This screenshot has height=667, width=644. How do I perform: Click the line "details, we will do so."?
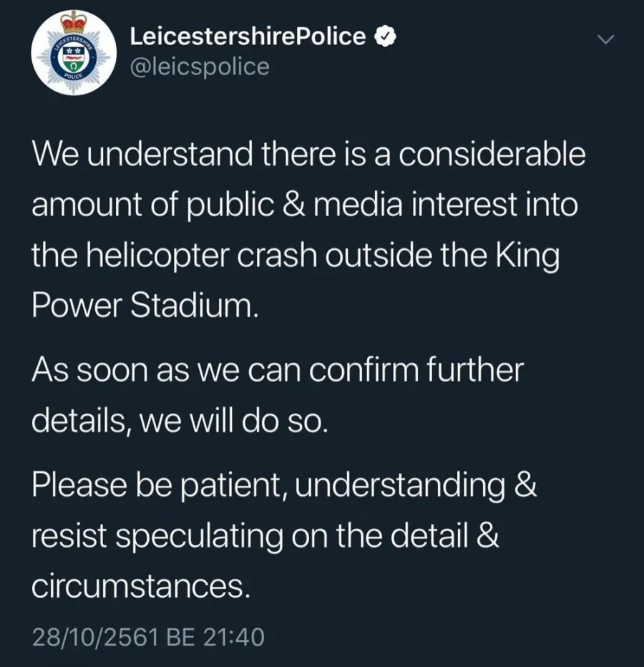180,423
